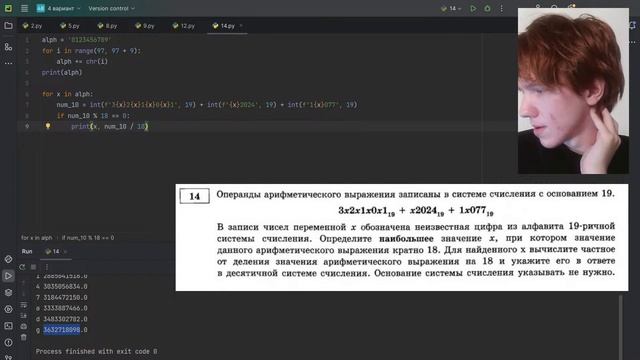Click the highlighted value in the 'g' output line

[62, 329]
